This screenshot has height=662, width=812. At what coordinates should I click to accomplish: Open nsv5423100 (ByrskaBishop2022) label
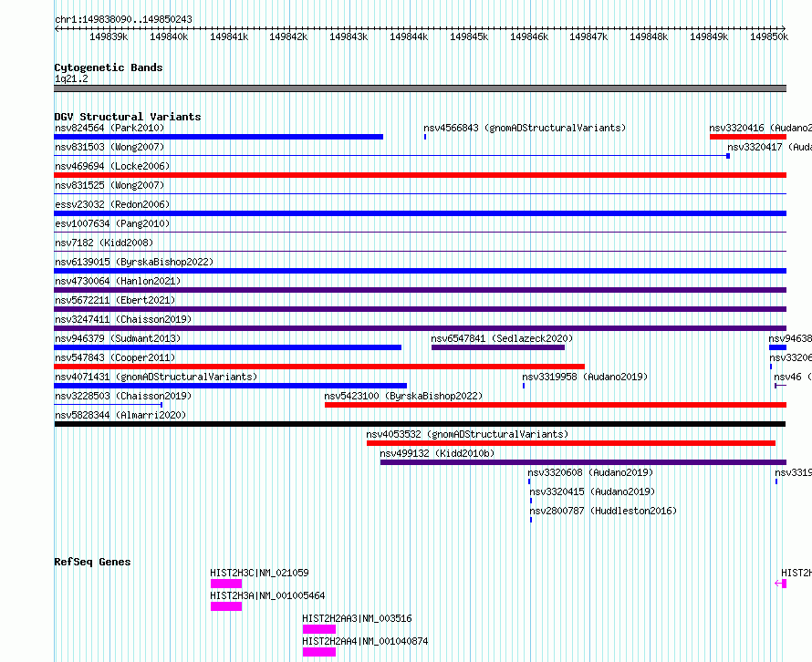tap(403, 396)
